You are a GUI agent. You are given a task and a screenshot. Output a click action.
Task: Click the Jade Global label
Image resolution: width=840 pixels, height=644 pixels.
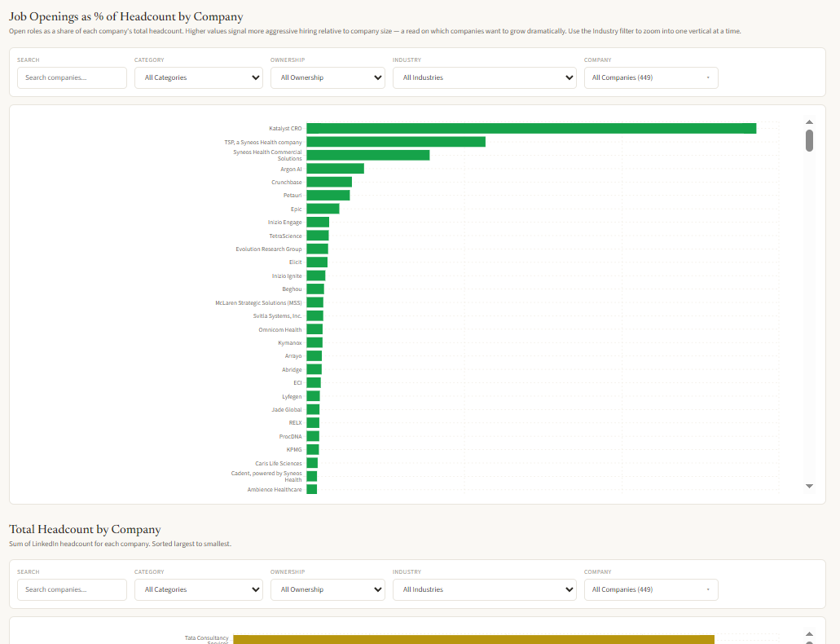(287, 410)
